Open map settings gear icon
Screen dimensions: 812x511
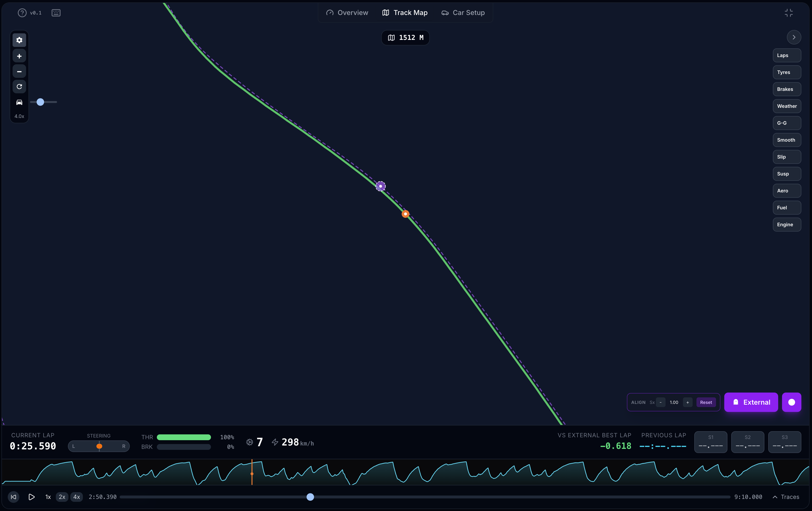[19, 40]
